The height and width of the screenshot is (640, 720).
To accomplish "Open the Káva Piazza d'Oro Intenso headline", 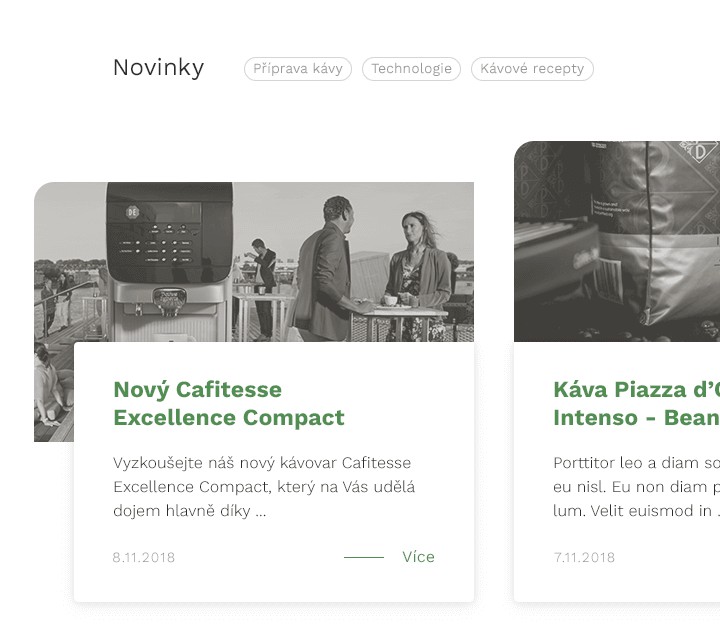I will [636, 404].
